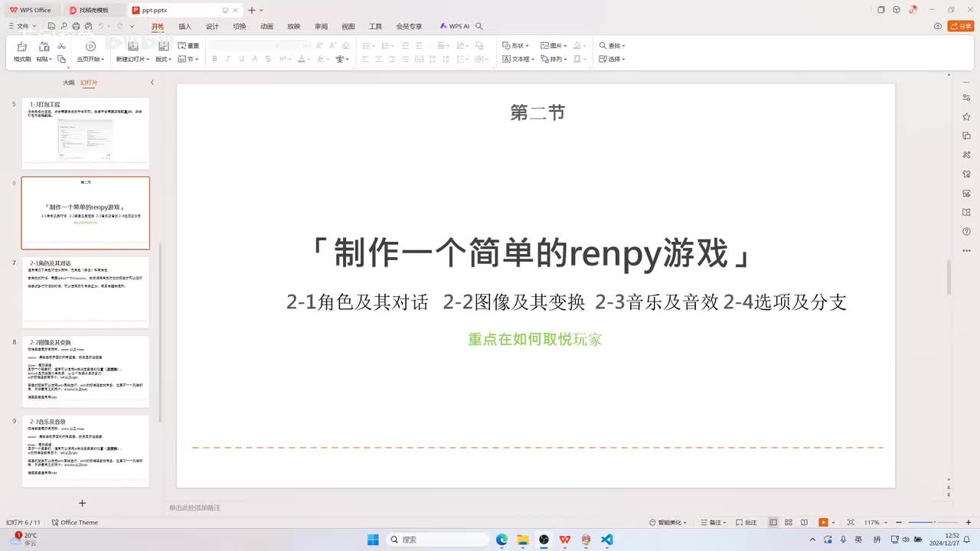Open the Section (节) dropdown
Image resolution: width=980 pixels, height=551 pixels.
point(188,59)
